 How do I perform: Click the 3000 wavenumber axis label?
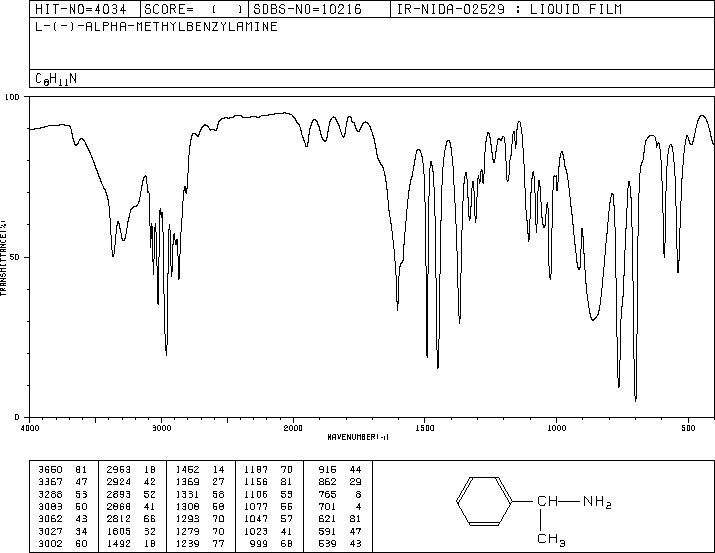click(161, 428)
